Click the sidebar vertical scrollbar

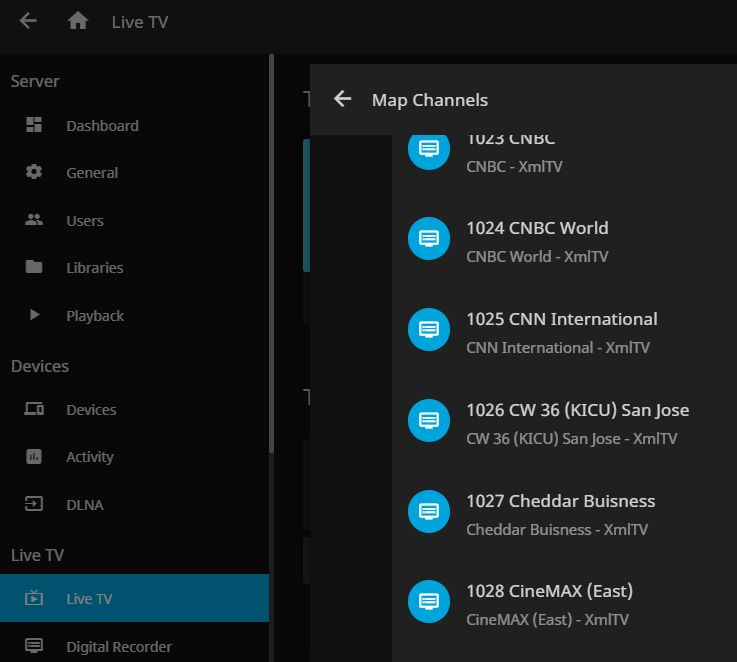(271, 254)
